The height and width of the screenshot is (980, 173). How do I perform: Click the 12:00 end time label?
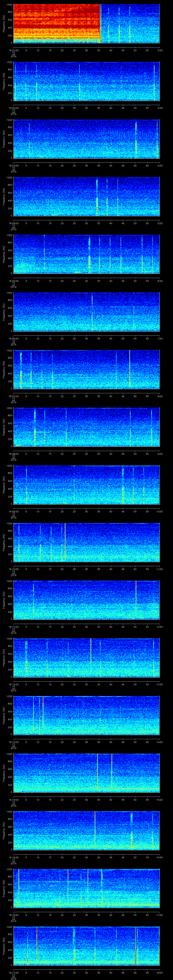tap(159, 627)
